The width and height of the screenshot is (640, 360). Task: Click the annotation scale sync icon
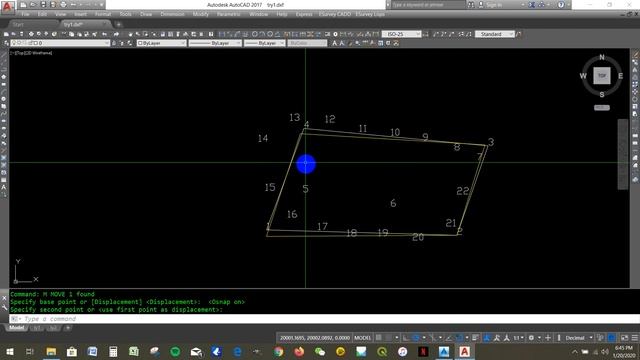507,338
